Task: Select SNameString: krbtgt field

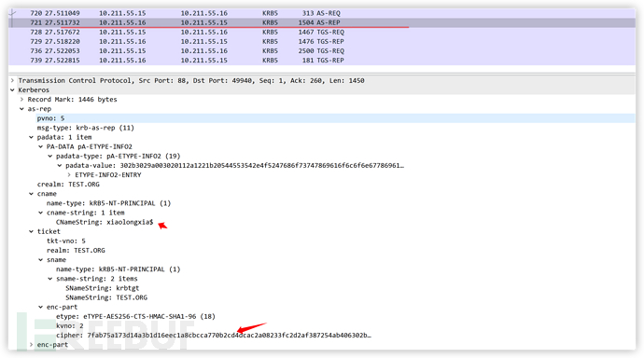Action: coord(103,288)
